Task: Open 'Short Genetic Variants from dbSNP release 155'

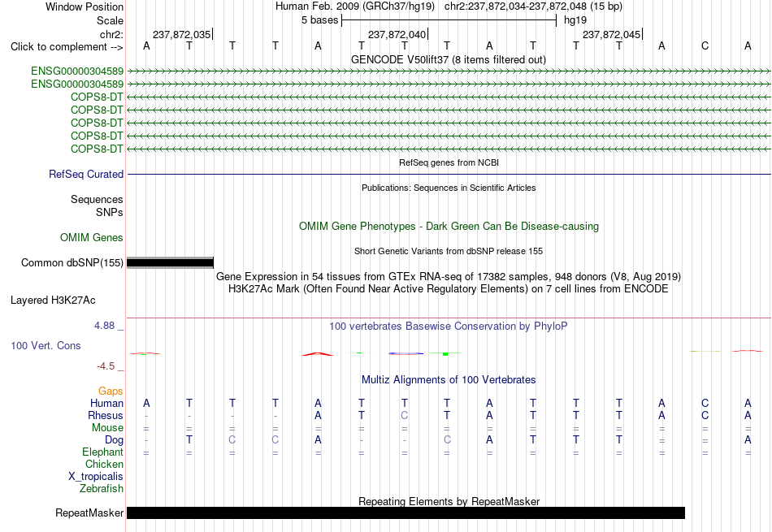Action: (449, 251)
